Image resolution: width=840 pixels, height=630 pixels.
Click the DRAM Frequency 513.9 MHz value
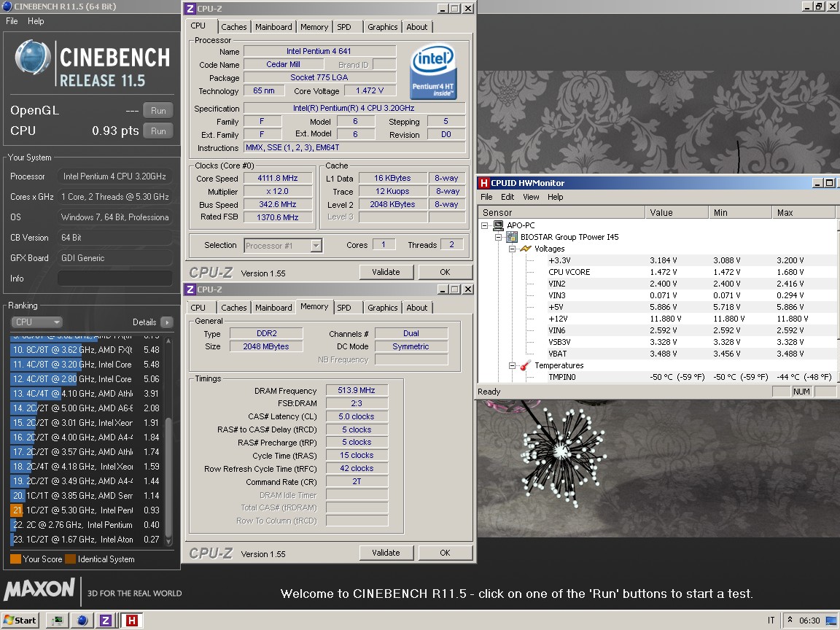pyautogui.click(x=357, y=390)
